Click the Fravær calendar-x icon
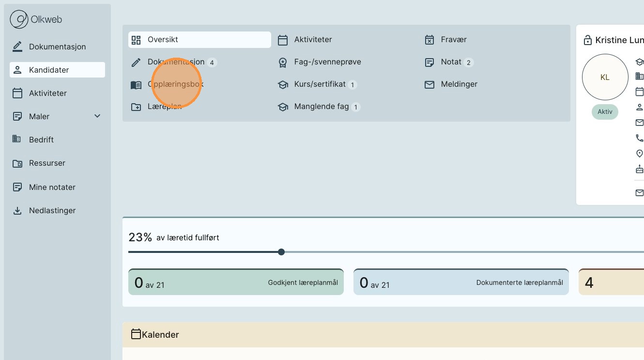Screen dimensions: 644x360 tap(429, 40)
